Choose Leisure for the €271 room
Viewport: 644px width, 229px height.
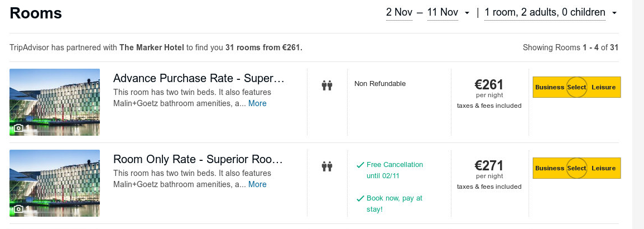coord(603,168)
